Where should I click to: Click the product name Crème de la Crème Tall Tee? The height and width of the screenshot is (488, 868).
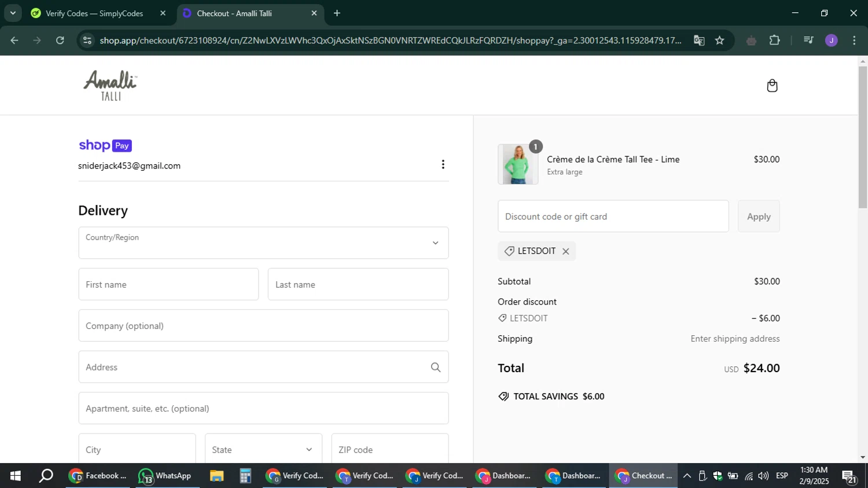[613, 159]
